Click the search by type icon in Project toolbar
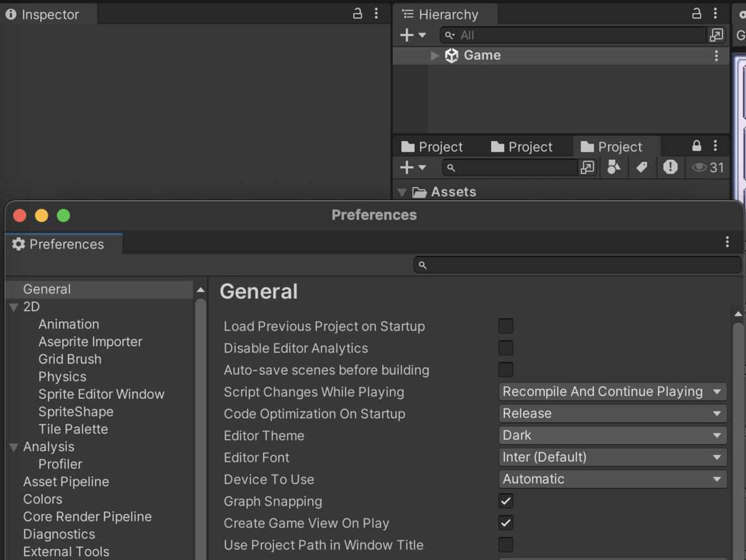This screenshot has width=746, height=560. click(x=614, y=167)
